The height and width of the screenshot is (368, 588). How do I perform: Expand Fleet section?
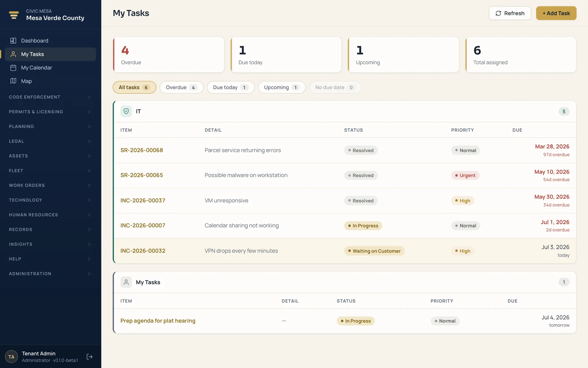50,171
